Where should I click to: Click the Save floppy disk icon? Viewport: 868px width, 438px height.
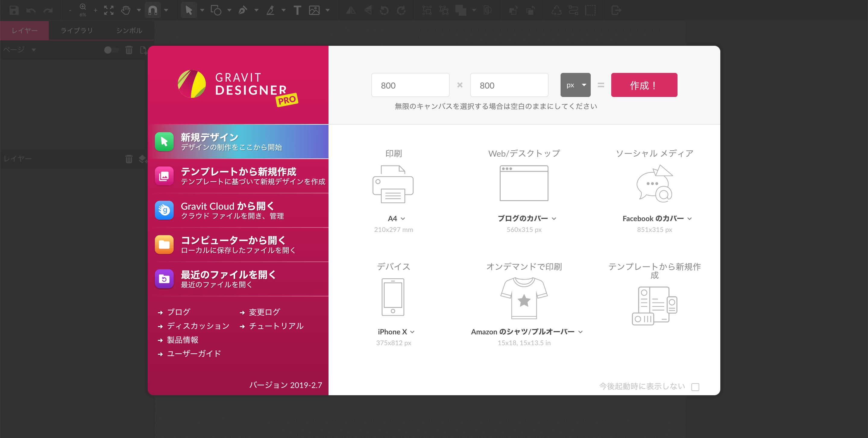14,11
